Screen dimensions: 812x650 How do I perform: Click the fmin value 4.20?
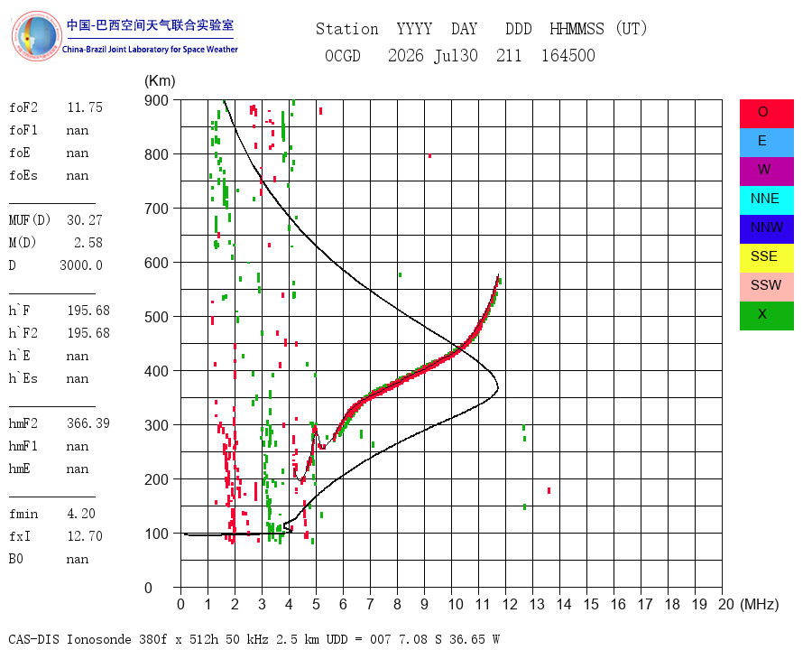point(81,514)
